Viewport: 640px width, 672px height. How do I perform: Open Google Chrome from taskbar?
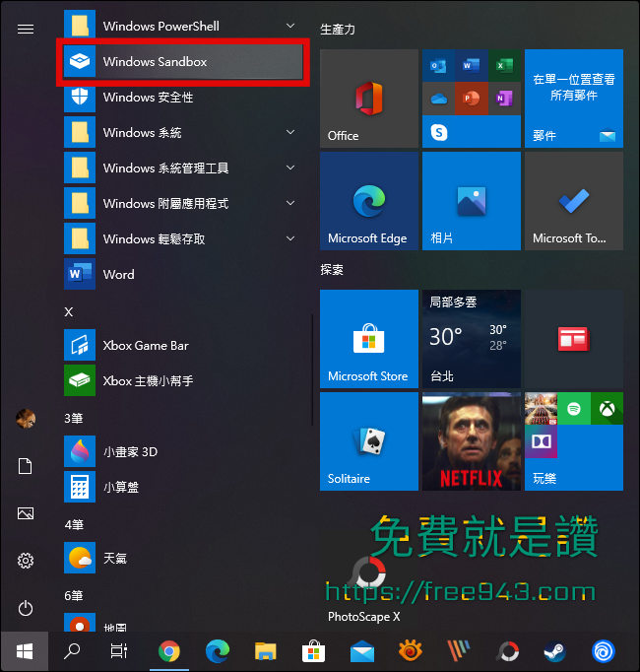click(169, 651)
